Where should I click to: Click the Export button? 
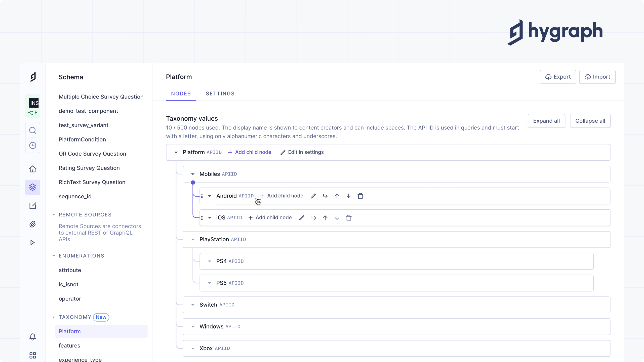coord(558,77)
